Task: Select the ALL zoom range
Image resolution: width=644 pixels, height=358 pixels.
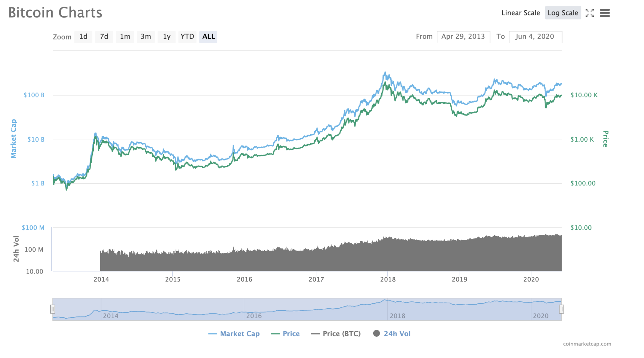Action: [x=208, y=36]
